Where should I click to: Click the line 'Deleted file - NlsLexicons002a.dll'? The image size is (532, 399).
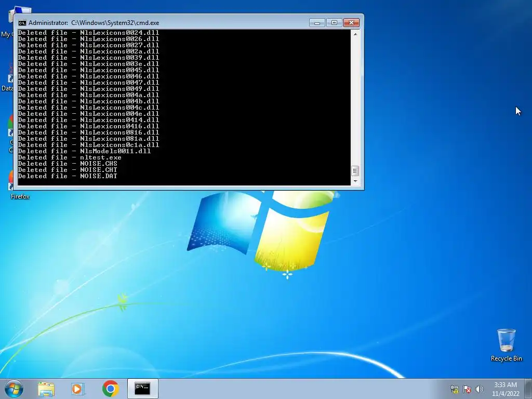coord(88,51)
